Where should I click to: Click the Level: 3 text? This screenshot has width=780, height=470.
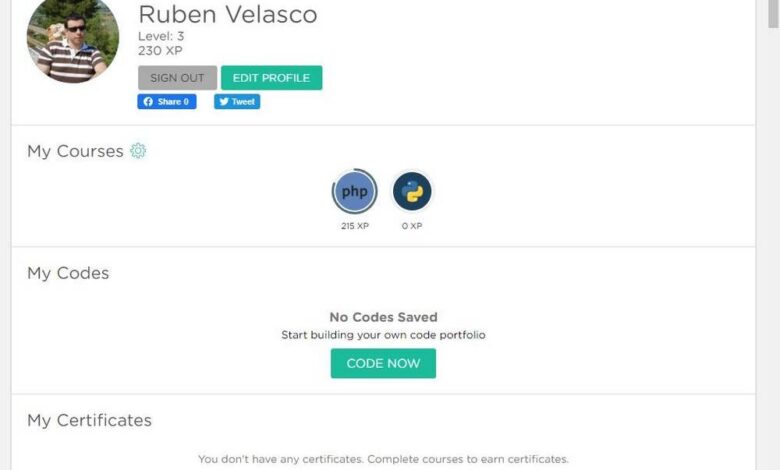coord(161,36)
